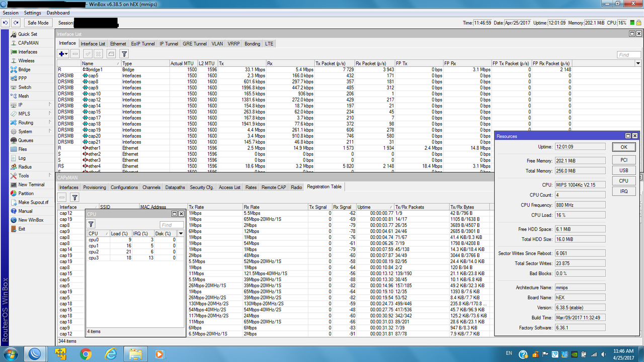Switch to Bonding tab
This screenshot has height=362, width=644.
coord(253,44)
